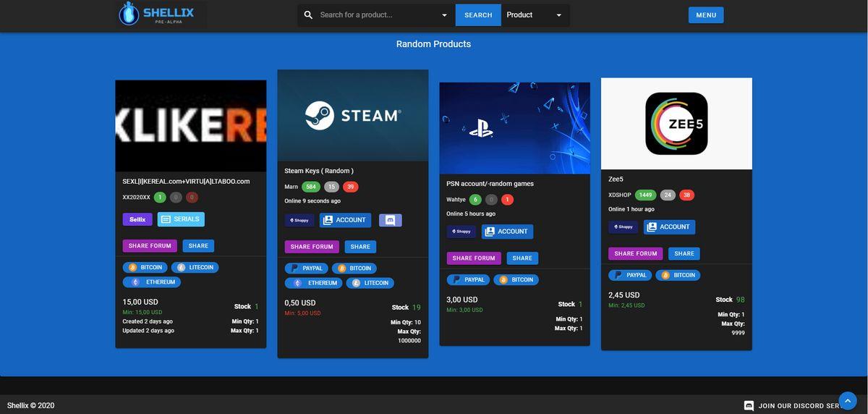Viewport: 868px width, 414px height.
Task: Click the red 39 feedback badge
Action: tap(351, 187)
